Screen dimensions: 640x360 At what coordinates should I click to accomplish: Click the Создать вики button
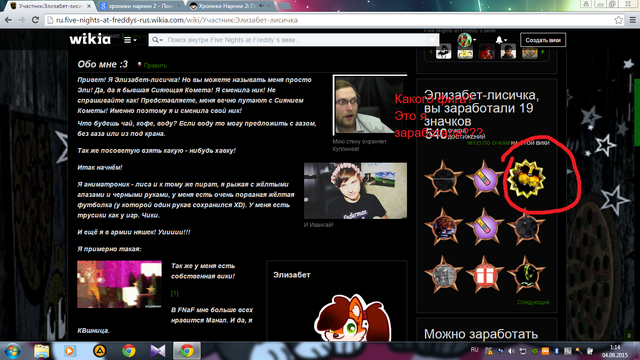pyautogui.click(x=543, y=40)
